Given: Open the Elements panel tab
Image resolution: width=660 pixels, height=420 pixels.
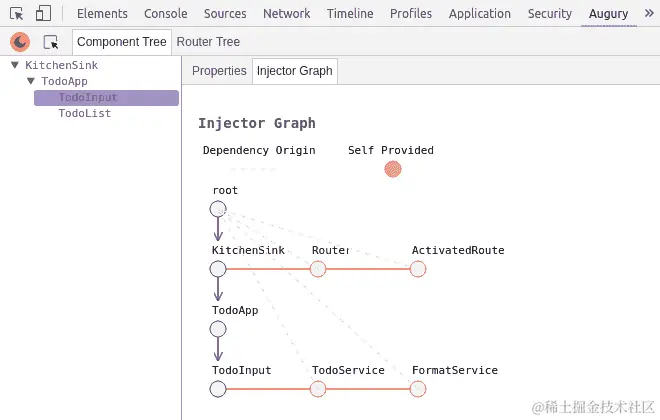Looking at the screenshot, I should pyautogui.click(x=102, y=13).
